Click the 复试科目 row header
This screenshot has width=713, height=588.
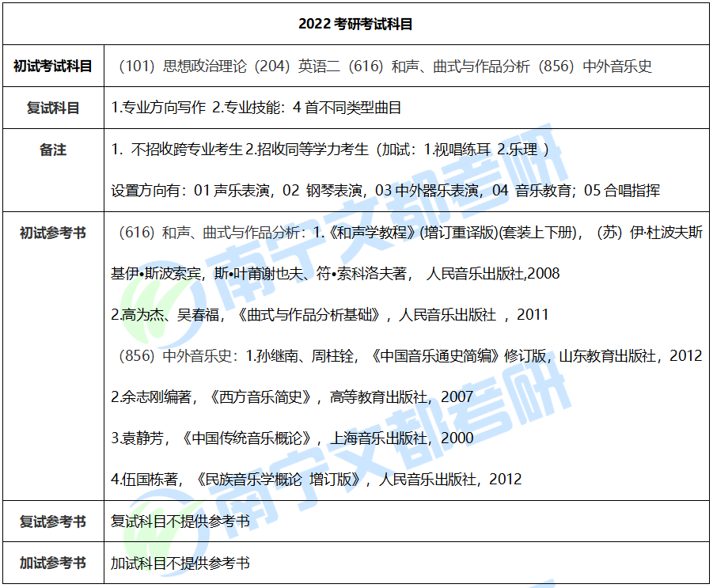click(54, 108)
